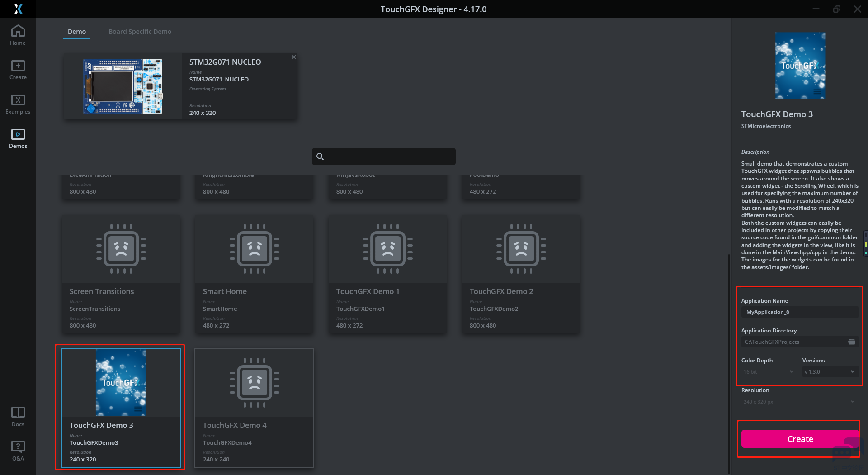The height and width of the screenshot is (475, 868).
Task: Minimize the TouchGFX Designer window
Action: 816,9
